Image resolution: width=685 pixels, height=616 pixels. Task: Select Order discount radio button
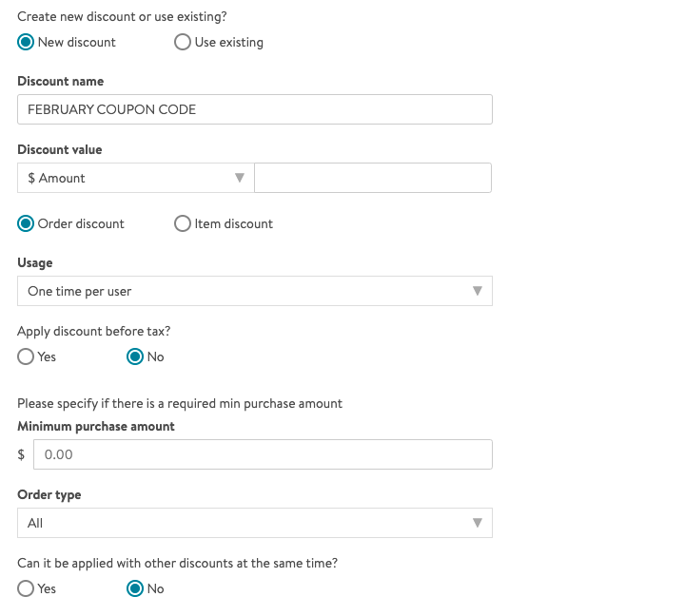27,223
